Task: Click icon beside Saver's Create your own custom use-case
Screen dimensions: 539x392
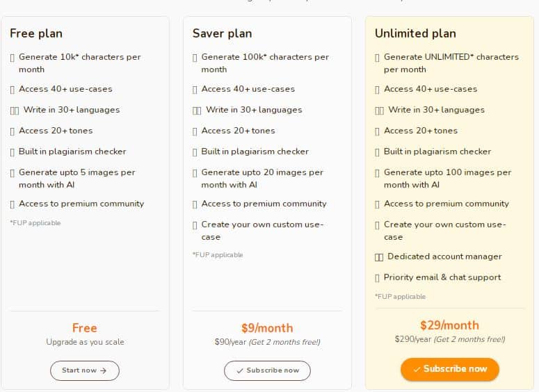Action: (x=195, y=225)
